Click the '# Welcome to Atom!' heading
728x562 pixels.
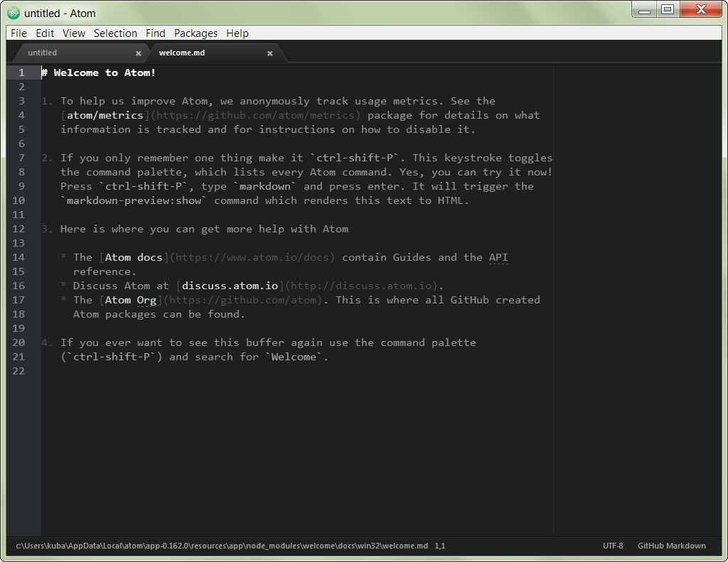(x=98, y=73)
